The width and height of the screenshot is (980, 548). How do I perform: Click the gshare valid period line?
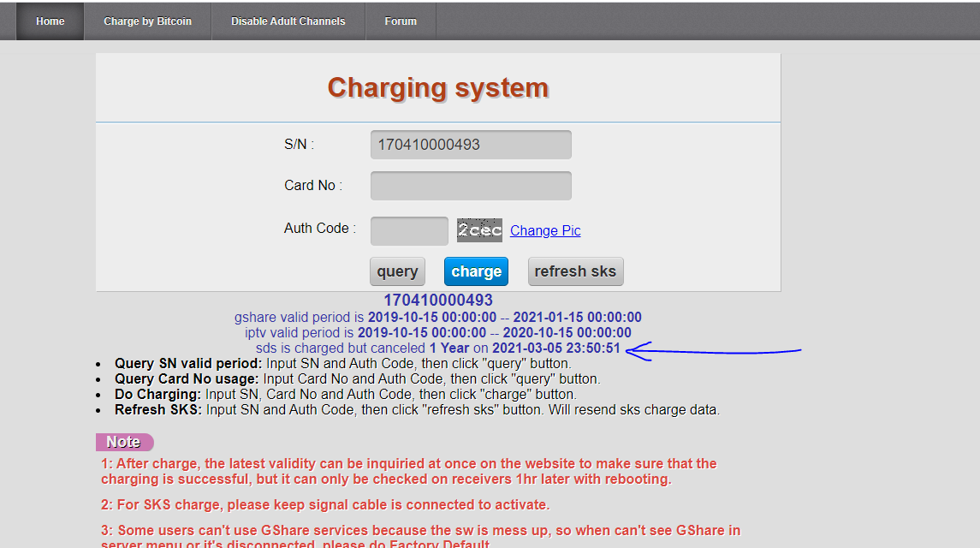click(437, 318)
